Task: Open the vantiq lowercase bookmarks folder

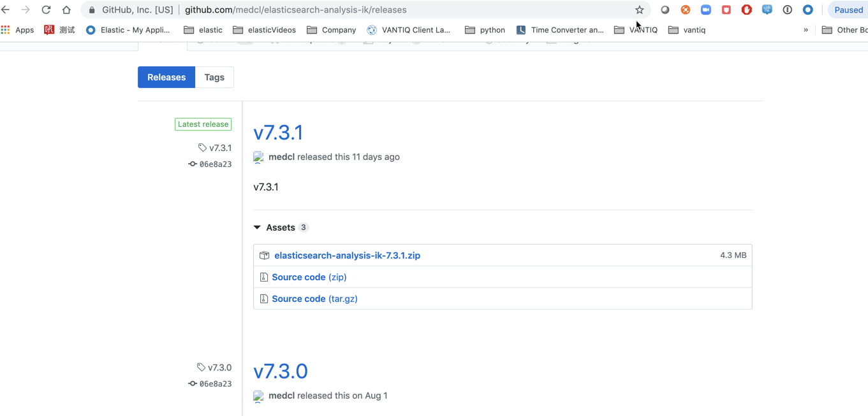Action: [686, 30]
